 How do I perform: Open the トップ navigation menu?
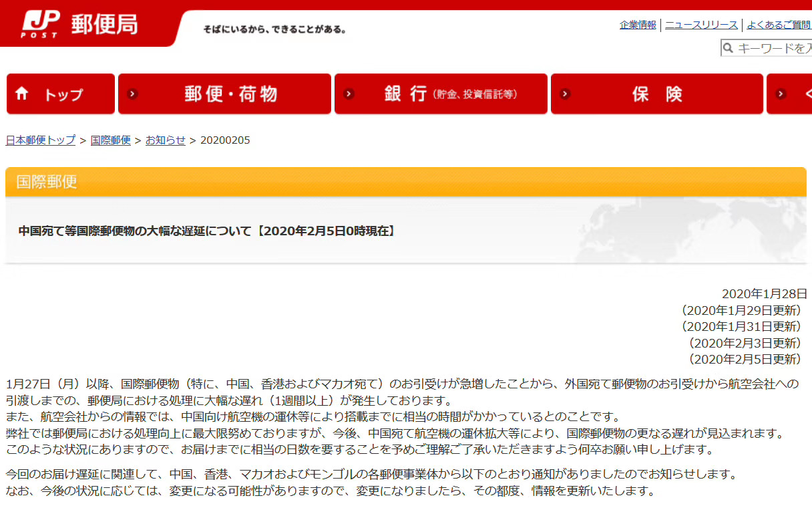[x=61, y=94]
